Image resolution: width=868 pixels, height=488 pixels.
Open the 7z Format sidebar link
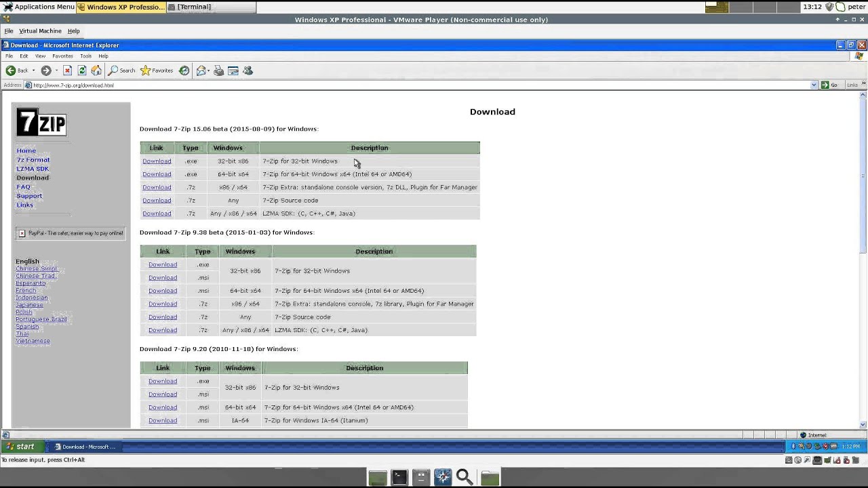pyautogui.click(x=33, y=160)
